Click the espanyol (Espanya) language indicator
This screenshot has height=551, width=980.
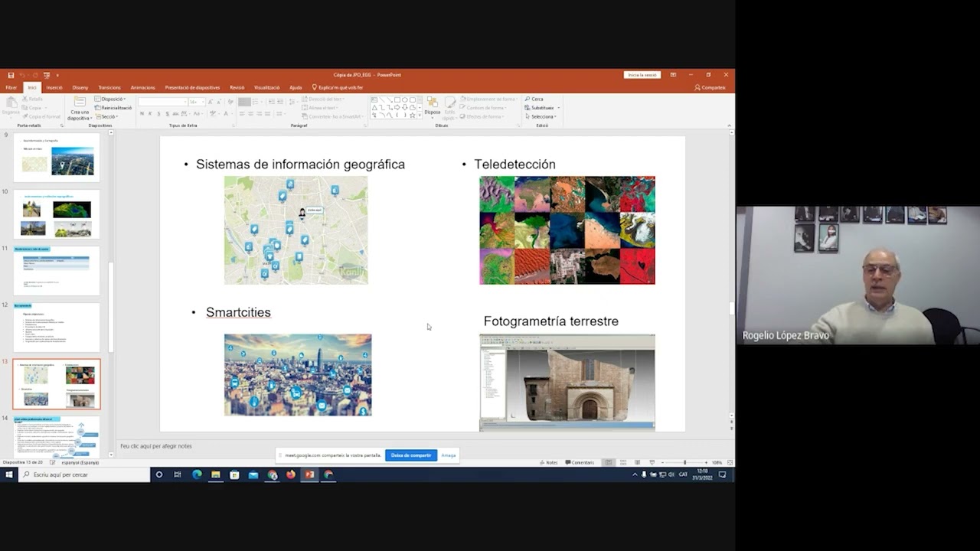pos(80,462)
